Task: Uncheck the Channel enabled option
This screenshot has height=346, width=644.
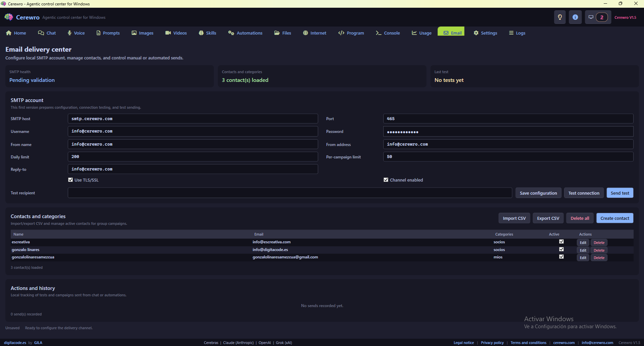Action: (386, 180)
